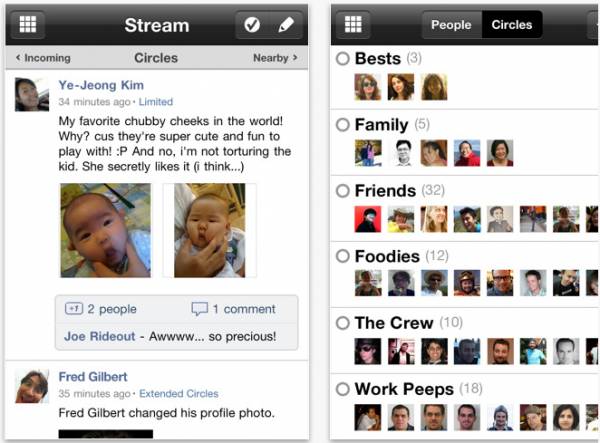This screenshot has width=600, height=443.
Task: Open the second baby photo with hand
Action: point(210,230)
